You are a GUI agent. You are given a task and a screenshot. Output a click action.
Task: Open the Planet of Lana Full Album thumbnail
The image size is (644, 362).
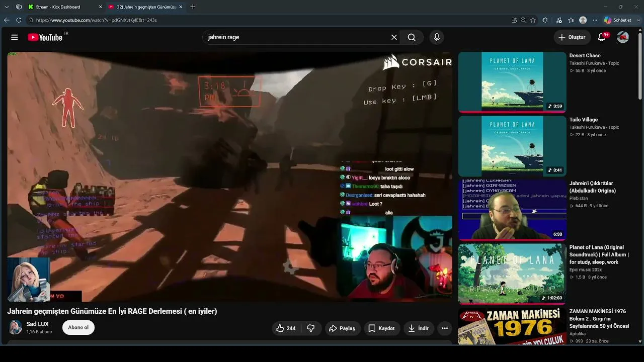click(512, 274)
